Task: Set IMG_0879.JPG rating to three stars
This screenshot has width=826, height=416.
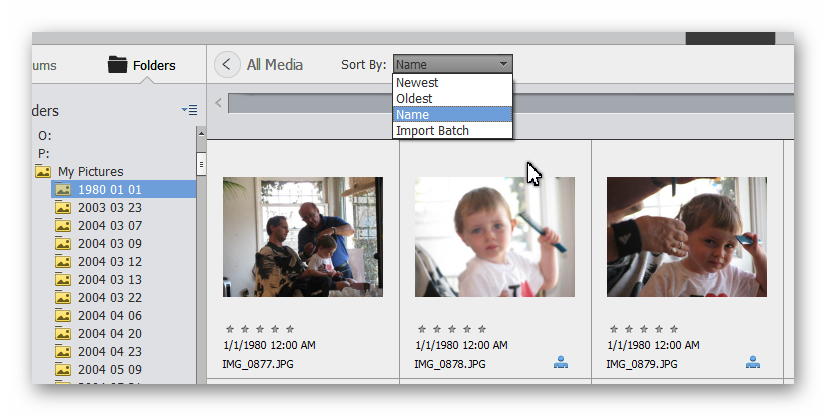Action: (646, 328)
